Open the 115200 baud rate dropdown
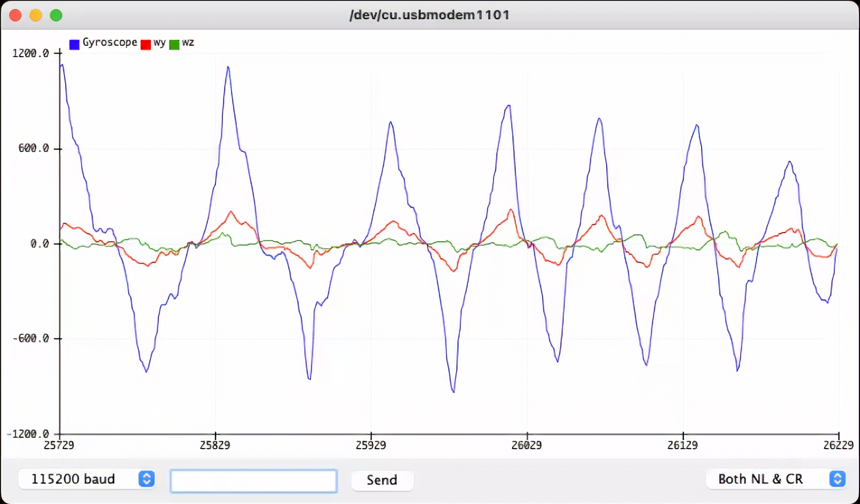This screenshot has width=860, height=504. (x=87, y=479)
